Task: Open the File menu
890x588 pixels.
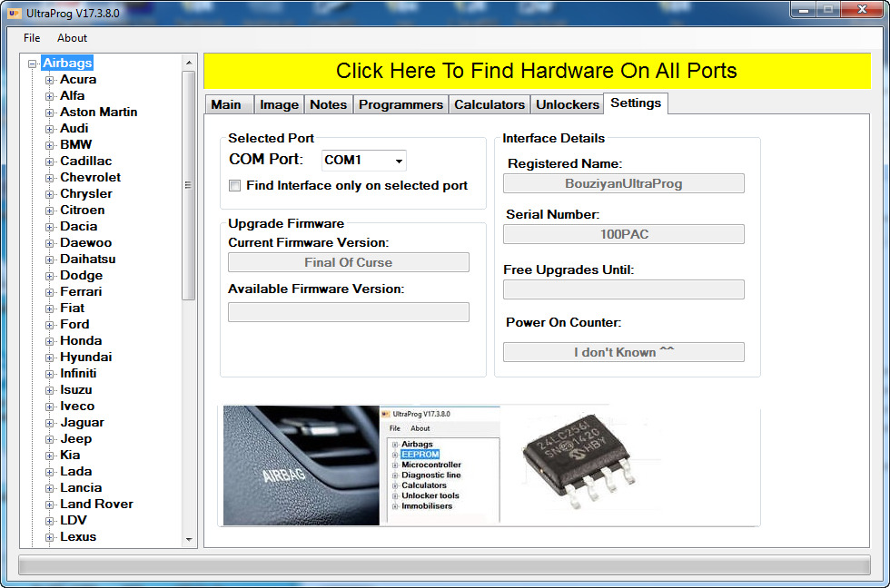Action: coord(32,38)
